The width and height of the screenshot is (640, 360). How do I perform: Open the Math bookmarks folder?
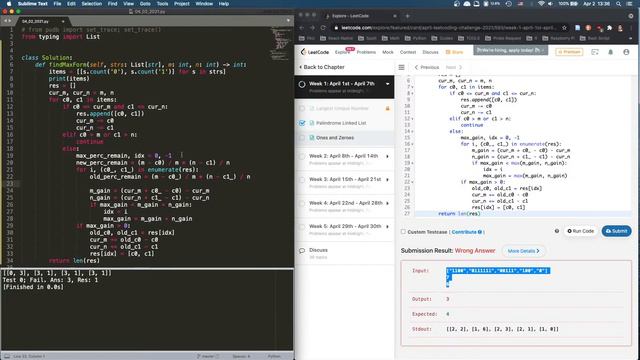tap(391, 38)
